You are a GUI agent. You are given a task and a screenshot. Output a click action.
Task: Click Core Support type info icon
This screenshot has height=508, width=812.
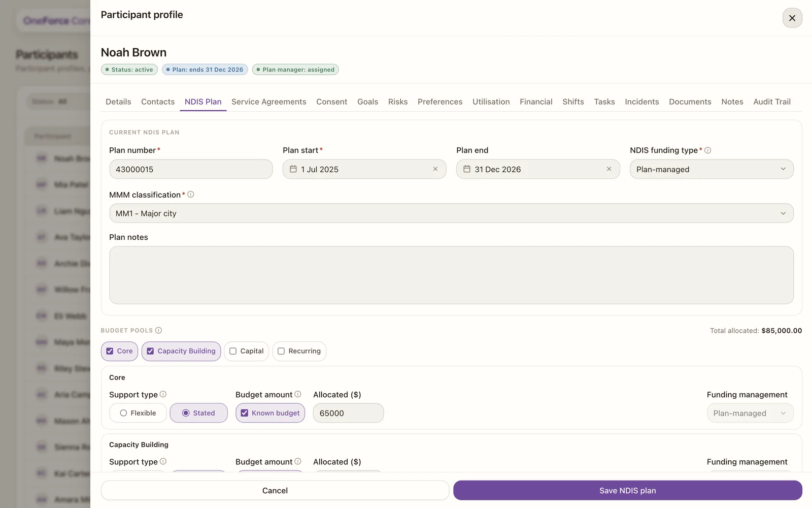163,394
